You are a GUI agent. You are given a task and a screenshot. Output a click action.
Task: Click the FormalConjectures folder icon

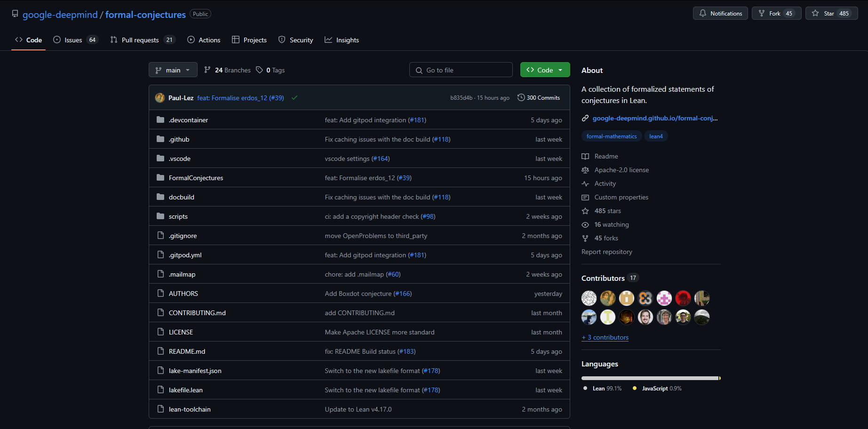[x=160, y=178]
